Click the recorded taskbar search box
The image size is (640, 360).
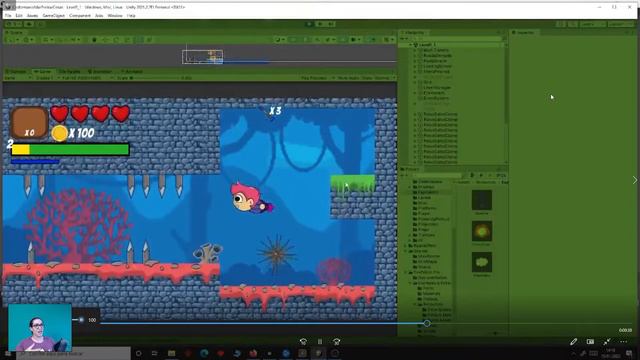coord(73,353)
